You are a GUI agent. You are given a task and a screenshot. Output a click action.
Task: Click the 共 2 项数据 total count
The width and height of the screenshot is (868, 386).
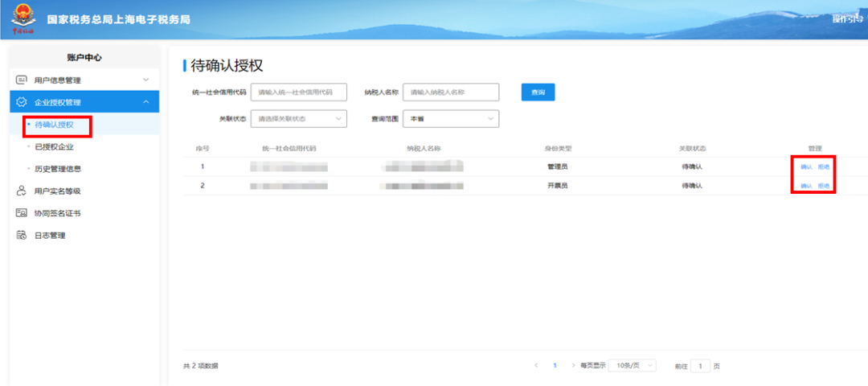(x=200, y=366)
